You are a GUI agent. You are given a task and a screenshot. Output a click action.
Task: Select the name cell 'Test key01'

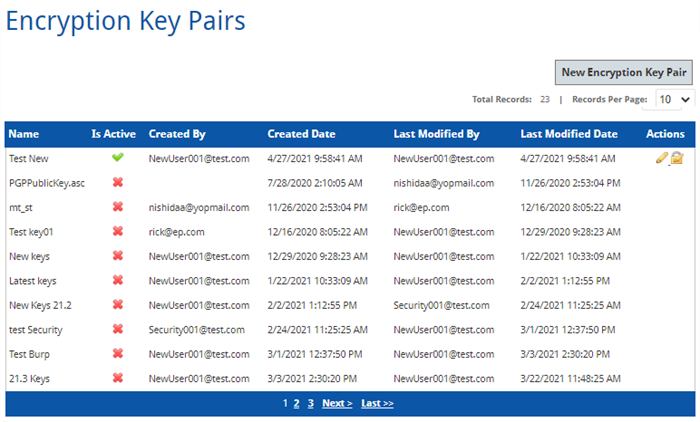click(x=31, y=232)
